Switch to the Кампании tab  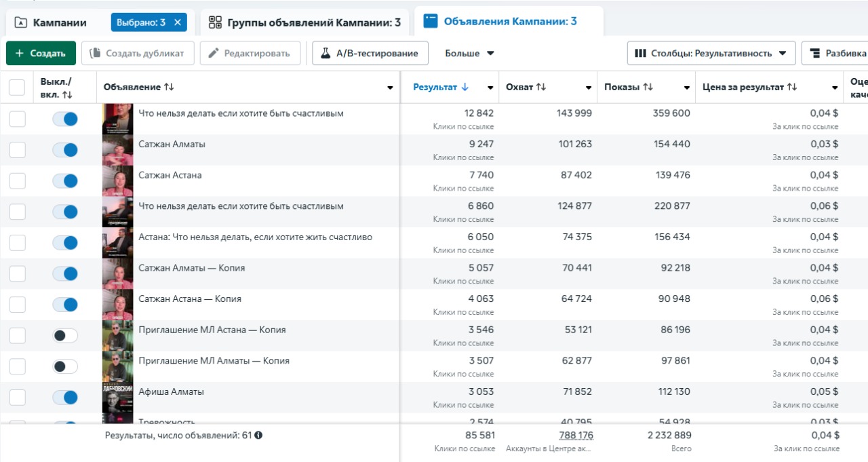tap(52, 22)
